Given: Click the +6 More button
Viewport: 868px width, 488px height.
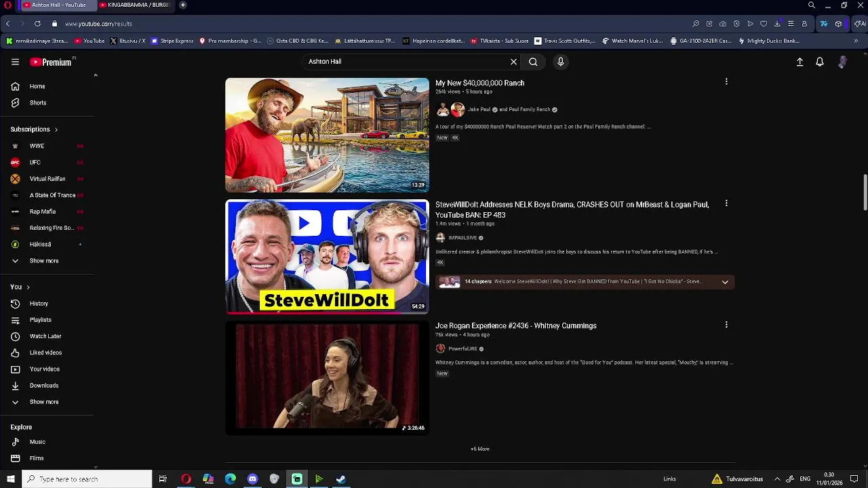Looking at the screenshot, I should pos(480,449).
